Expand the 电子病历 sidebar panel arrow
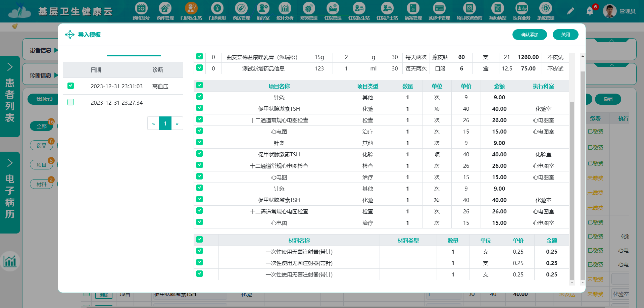 click(x=10, y=163)
